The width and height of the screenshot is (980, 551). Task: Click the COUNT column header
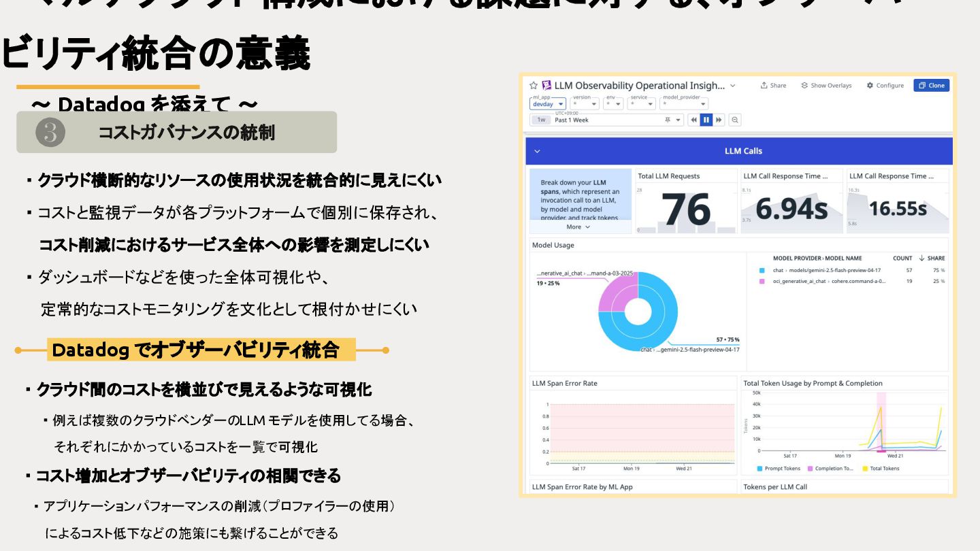tap(902, 258)
